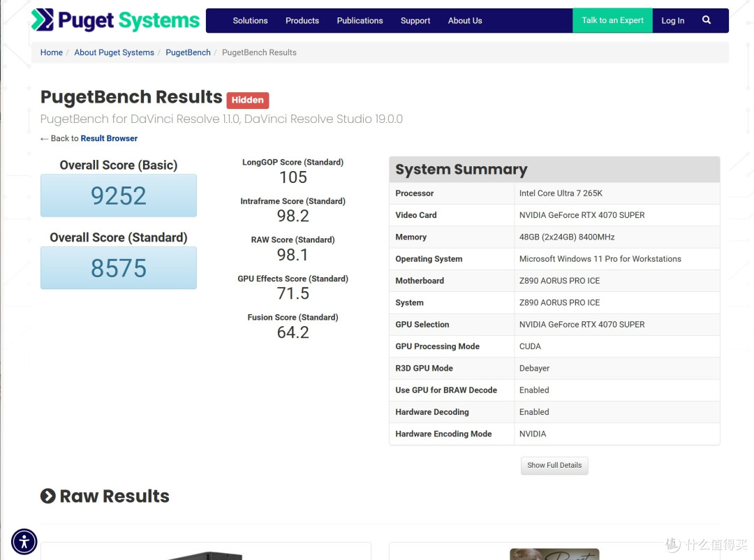Select Intel Core Ultra 7 265K cell
754x560 pixels.
616,193
